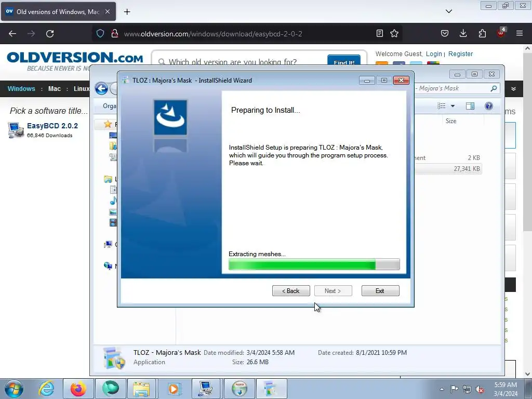Screen dimensions: 532x399
Task: Change the Explorer view with the icon
Action: coord(442,106)
